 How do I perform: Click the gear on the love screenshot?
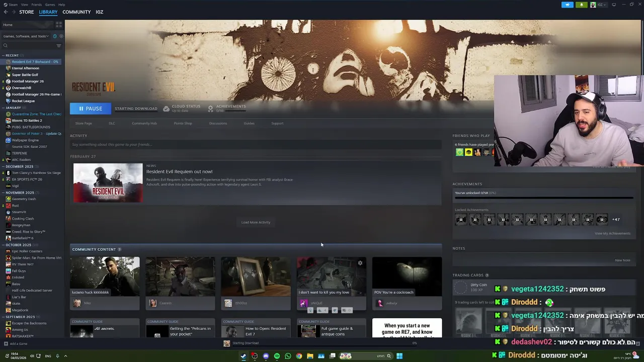click(x=360, y=263)
